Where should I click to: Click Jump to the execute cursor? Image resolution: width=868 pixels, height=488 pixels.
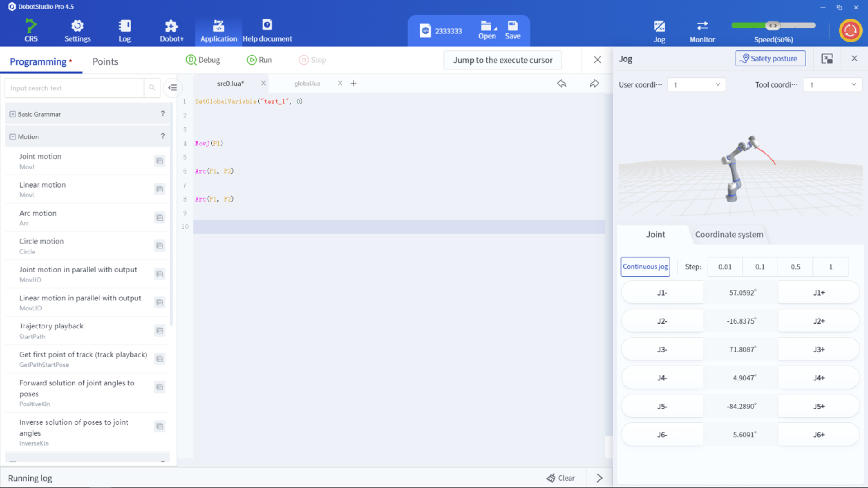pyautogui.click(x=502, y=60)
